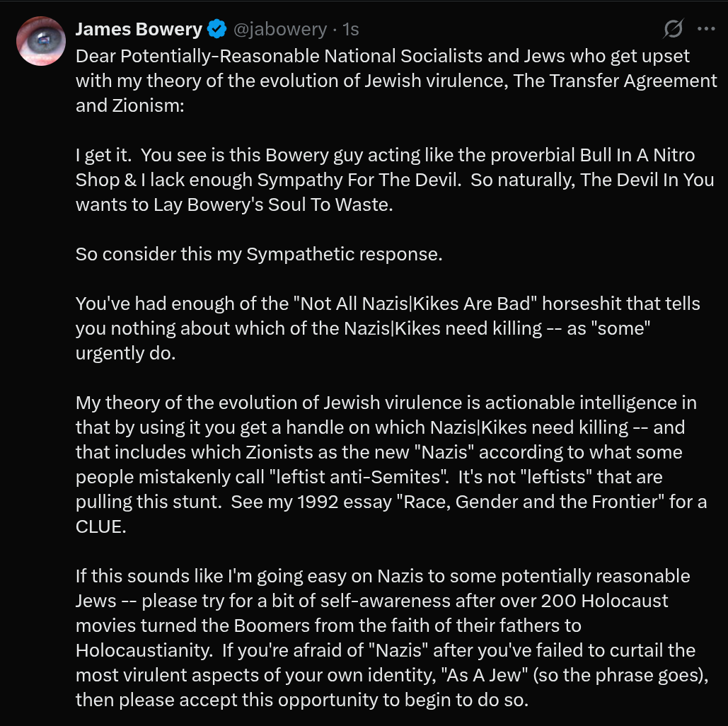The image size is (728, 726).
Task: Open the Grok slashed-circle icon on the tweet
Action: coord(673,29)
